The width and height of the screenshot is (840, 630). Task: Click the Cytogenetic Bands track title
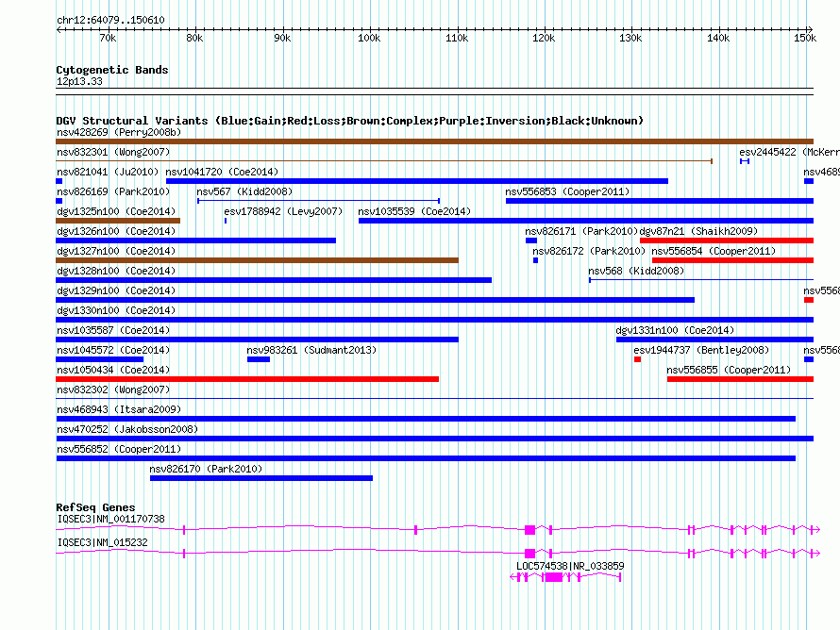pos(112,70)
